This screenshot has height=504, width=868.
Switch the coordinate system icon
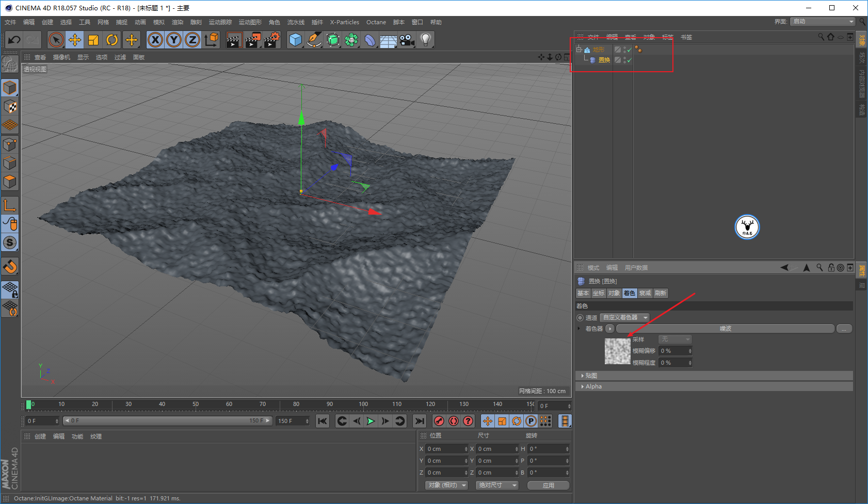coord(211,40)
